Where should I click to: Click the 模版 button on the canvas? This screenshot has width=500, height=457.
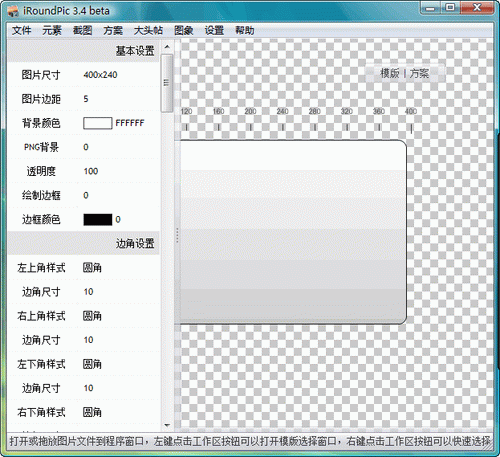tap(390, 73)
